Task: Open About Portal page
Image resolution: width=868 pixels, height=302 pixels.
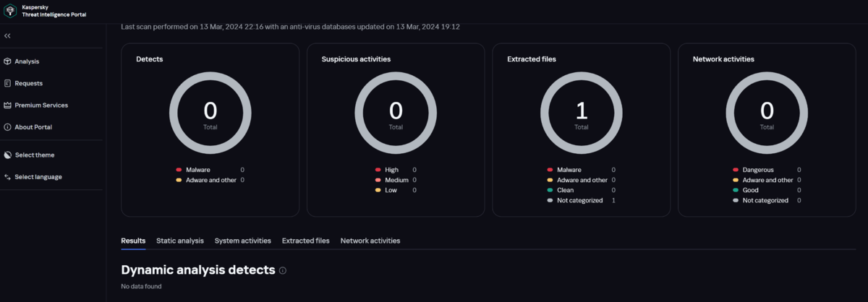Action: (x=33, y=127)
